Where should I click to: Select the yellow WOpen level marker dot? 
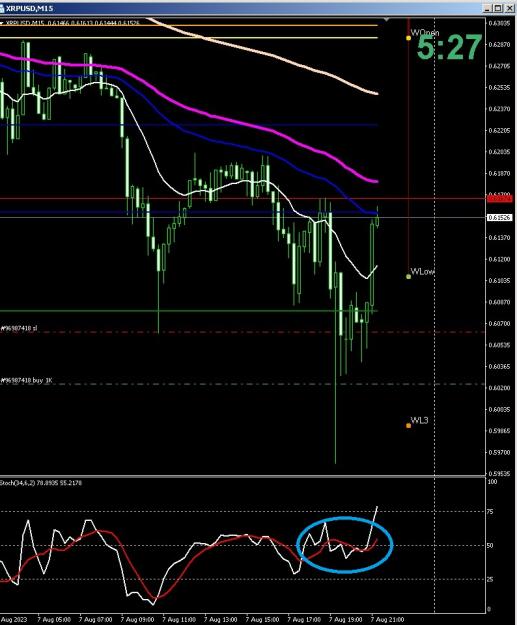[x=408, y=38]
